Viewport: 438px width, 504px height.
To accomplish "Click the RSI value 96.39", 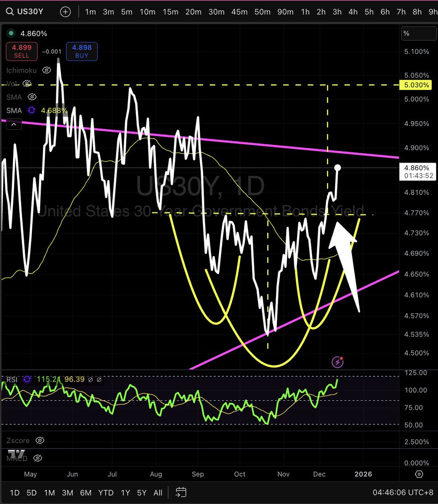I will click(73, 379).
